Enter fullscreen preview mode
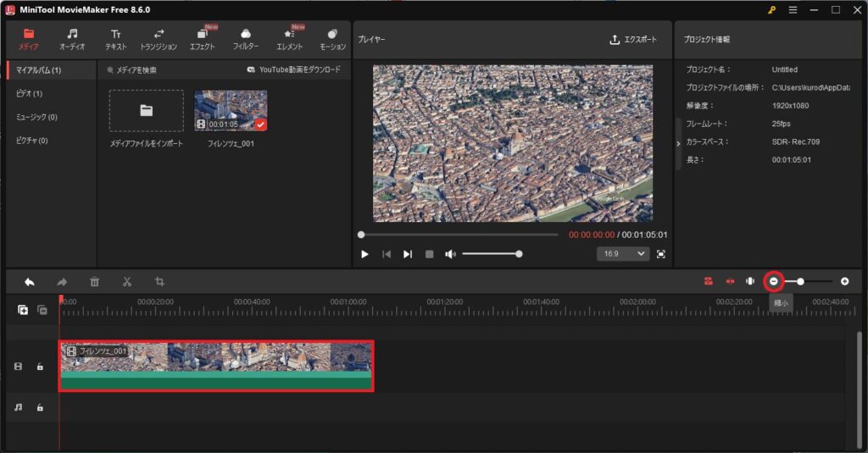Screen dimensions: 868x453 pos(661,254)
